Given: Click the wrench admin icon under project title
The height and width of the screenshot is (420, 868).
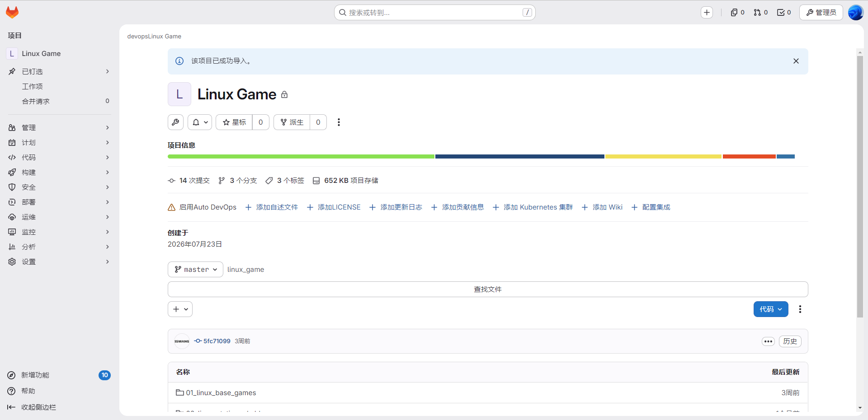Looking at the screenshot, I should 175,122.
